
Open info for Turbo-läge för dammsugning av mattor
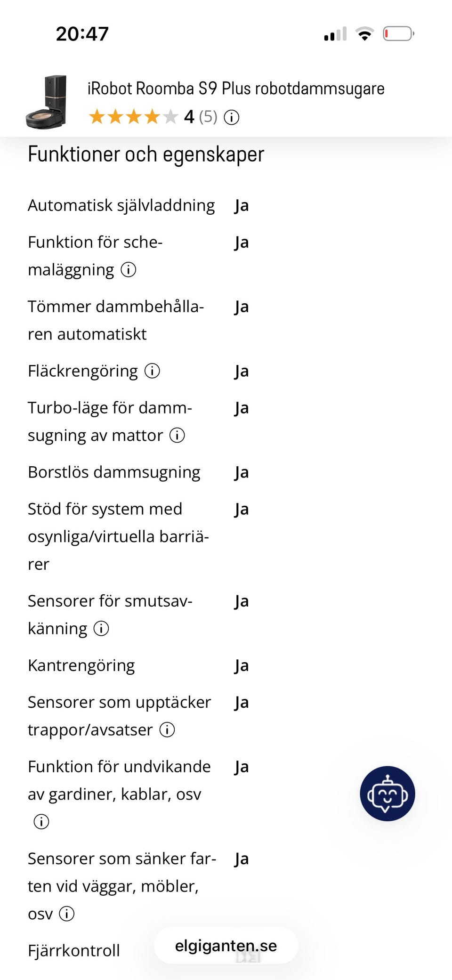(x=177, y=436)
